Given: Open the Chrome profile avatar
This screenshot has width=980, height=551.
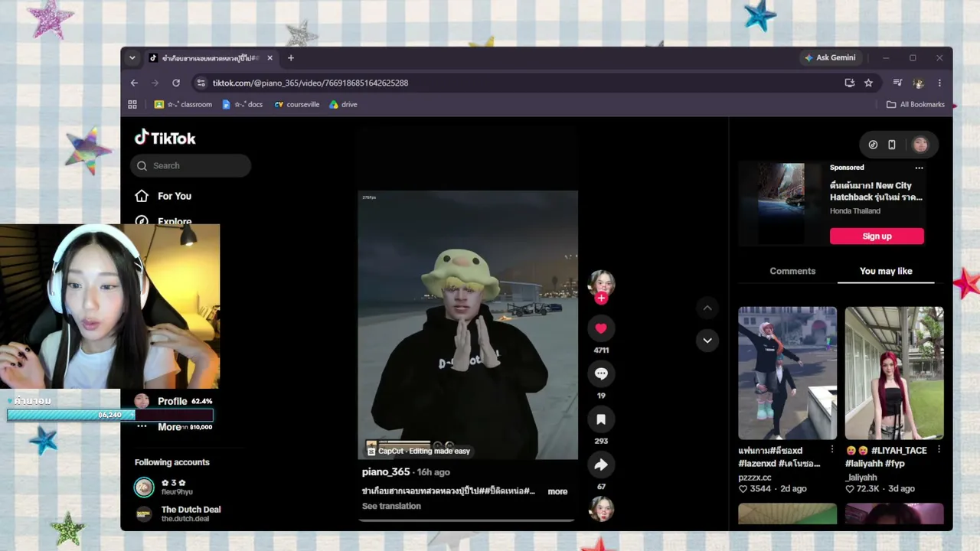Looking at the screenshot, I should [919, 83].
